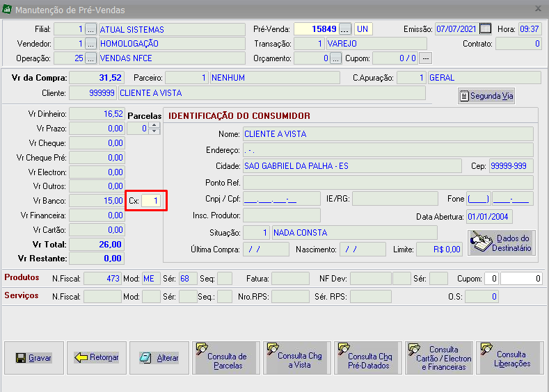Click the Produtos Sér field 68
This screenshot has height=392, width=549.
tap(188, 279)
